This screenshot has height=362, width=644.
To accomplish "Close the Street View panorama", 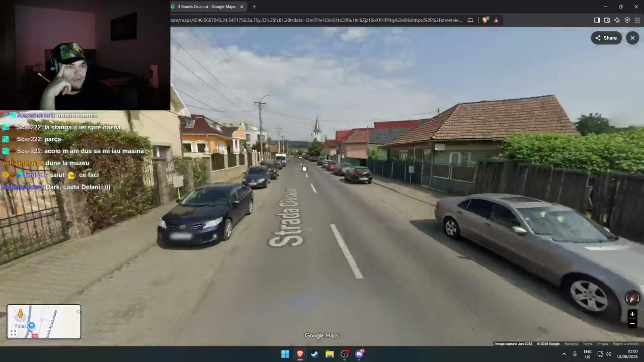I will (x=632, y=38).
